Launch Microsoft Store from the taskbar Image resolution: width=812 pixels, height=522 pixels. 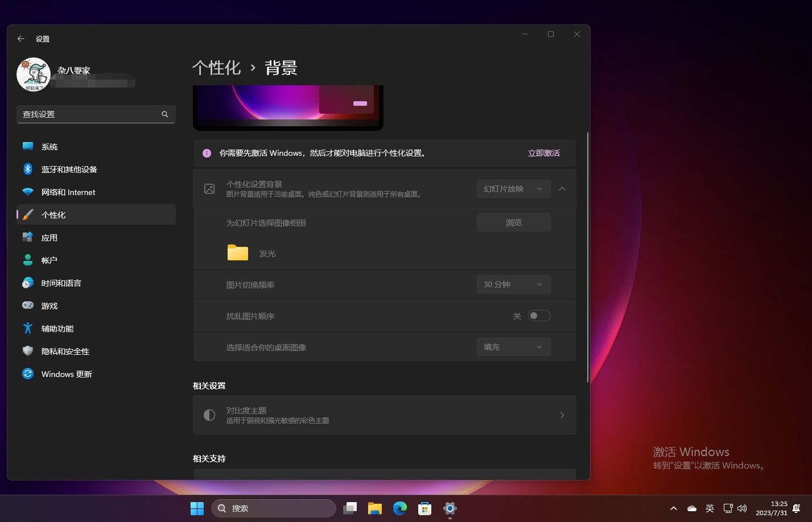[424, 508]
